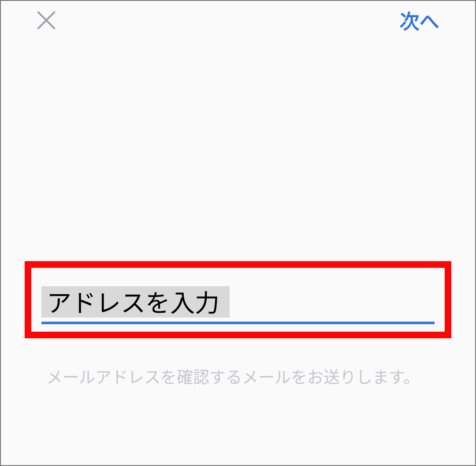Dismiss this dialog using the cross icon
The height and width of the screenshot is (466, 476).
46,20
